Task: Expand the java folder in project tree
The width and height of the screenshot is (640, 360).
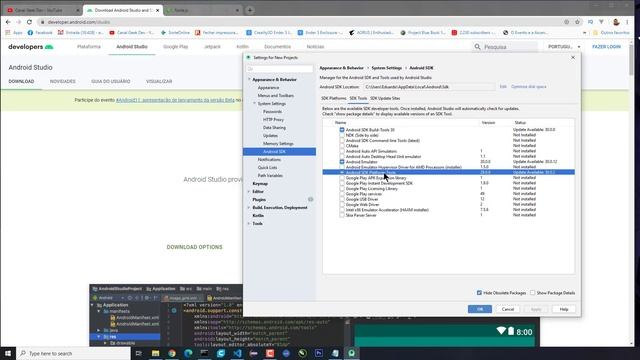Action: click(99, 330)
